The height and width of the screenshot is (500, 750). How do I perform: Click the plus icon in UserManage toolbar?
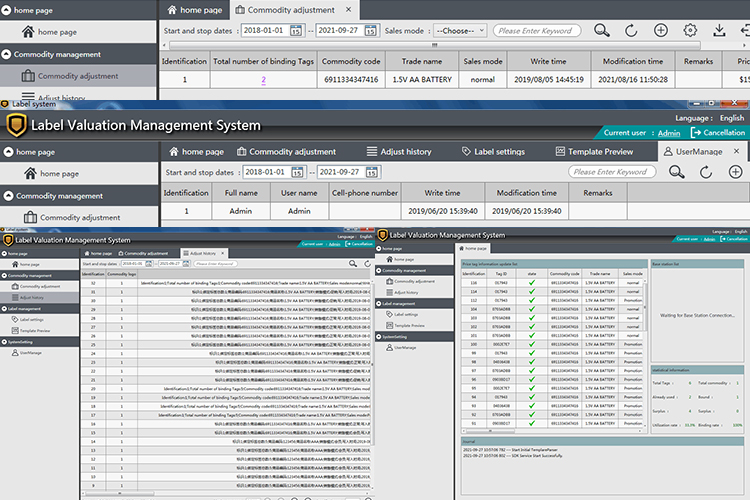tap(735, 172)
